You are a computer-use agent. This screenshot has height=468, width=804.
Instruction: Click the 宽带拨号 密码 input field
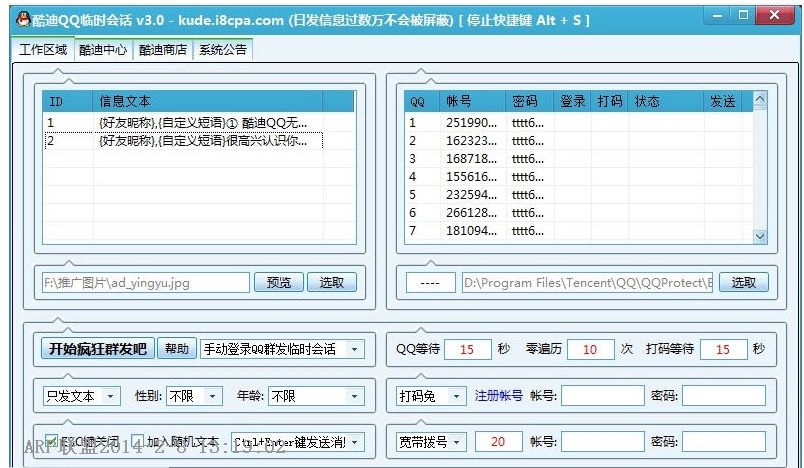[x=724, y=442]
